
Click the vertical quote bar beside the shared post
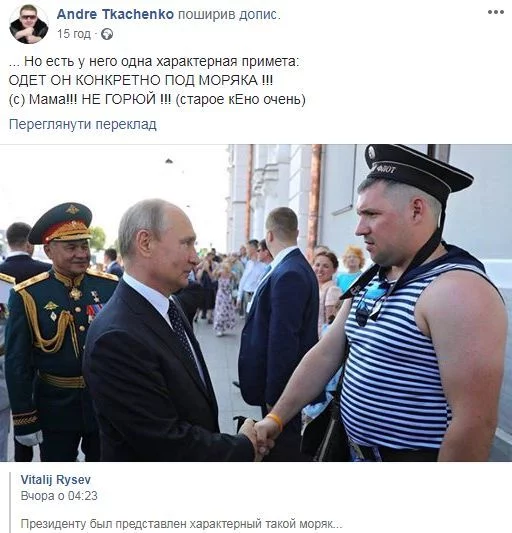pos(10,502)
